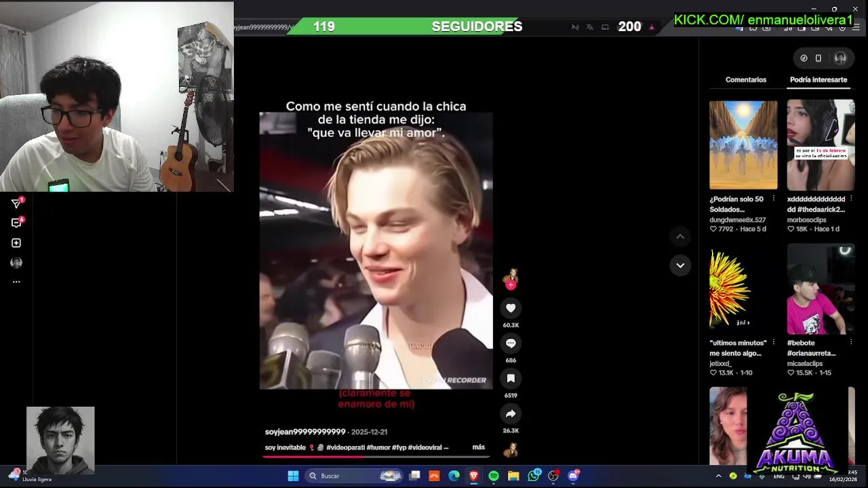Viewport: 868px width, 488px height.
Task: Open the Windows Start menu
Action: (293, 476)
